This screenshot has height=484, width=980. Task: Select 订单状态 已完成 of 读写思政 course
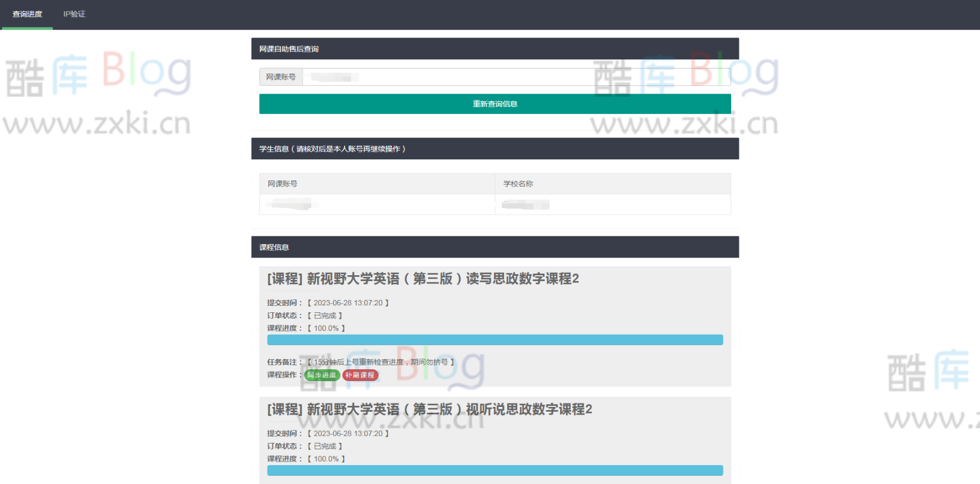pyautogui.click(x=325, y=316)
